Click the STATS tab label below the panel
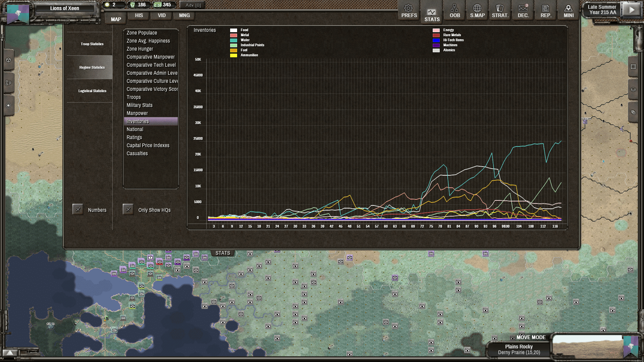 [x=223, y=253]
